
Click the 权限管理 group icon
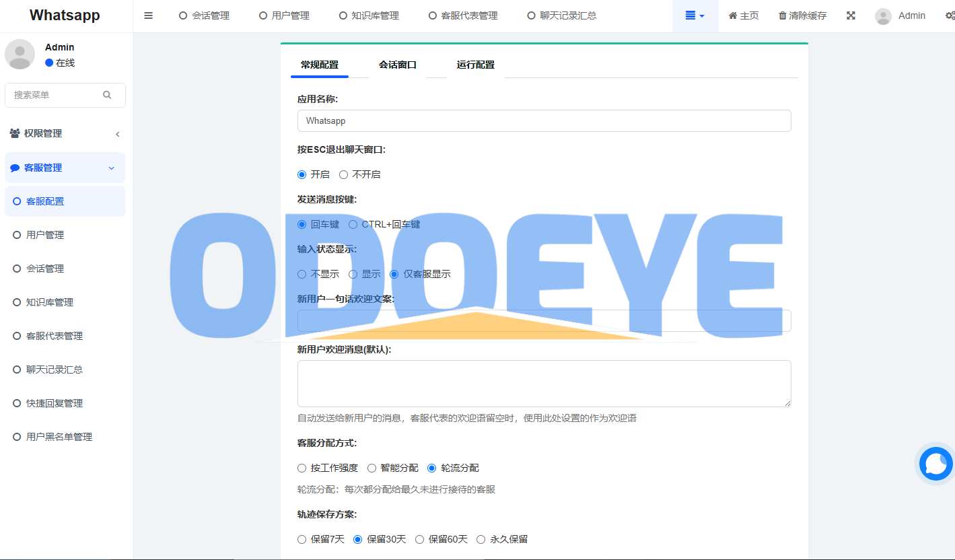point(15,133)
